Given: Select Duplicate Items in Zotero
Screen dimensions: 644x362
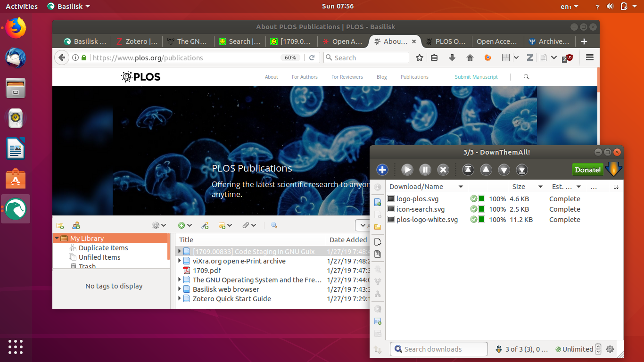Looking at the screenshot, I should (x=103, y=248).
